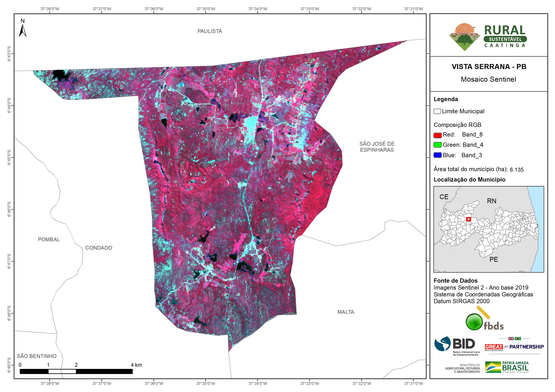Click the fbds green sphere logo
Screen dimensions: 555x392
(474, 322)
